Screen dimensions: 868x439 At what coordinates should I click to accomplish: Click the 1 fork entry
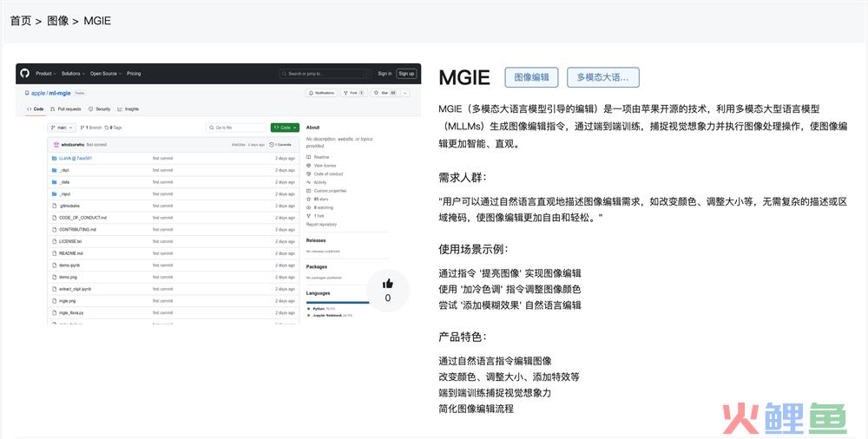point(316,216)
